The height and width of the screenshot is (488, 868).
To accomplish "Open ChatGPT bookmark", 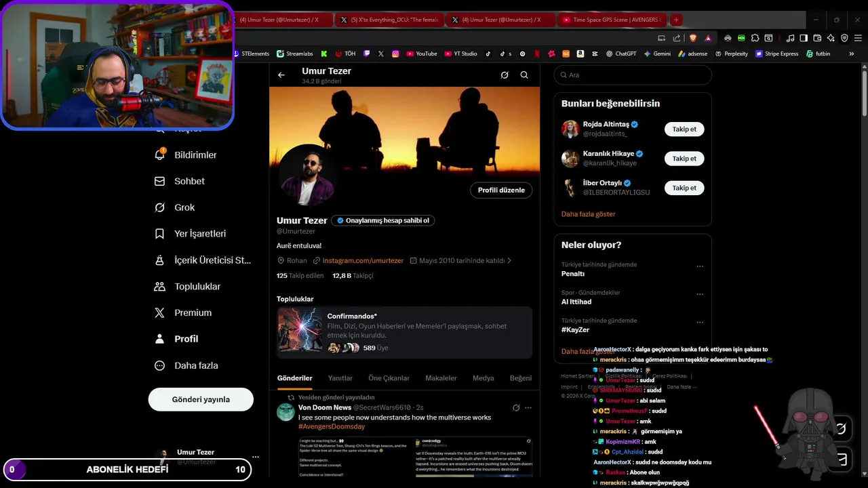I will [621, 54].
